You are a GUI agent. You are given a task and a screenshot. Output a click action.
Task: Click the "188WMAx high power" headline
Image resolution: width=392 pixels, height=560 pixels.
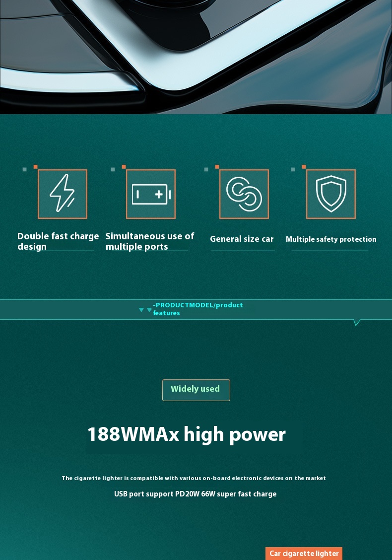[187, 434]
